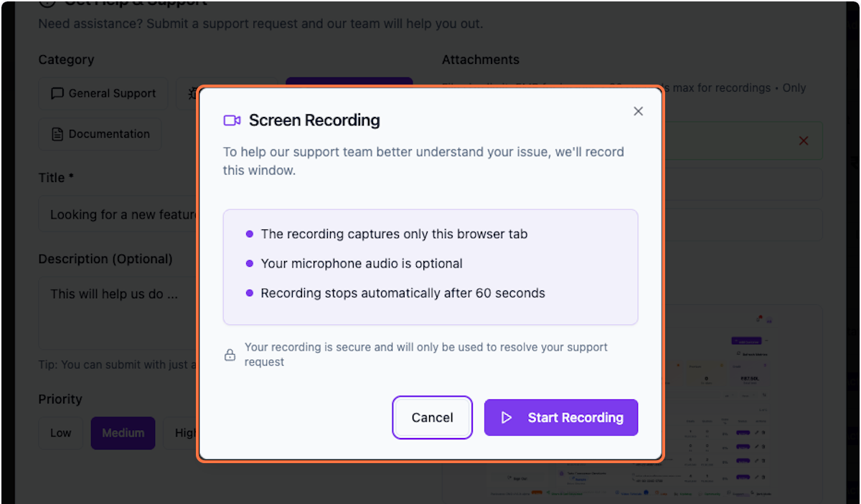The height and width of the screenshot is (504, 861).
Task: Start Recording this browser tab
Action: [x=560, y=417]
